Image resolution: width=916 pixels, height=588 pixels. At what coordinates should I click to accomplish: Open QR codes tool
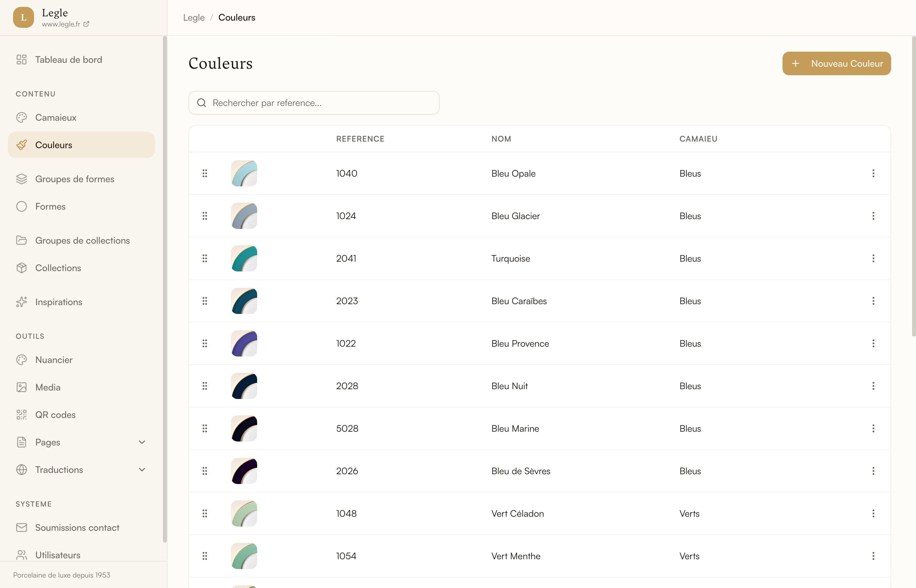pos(81,415)
